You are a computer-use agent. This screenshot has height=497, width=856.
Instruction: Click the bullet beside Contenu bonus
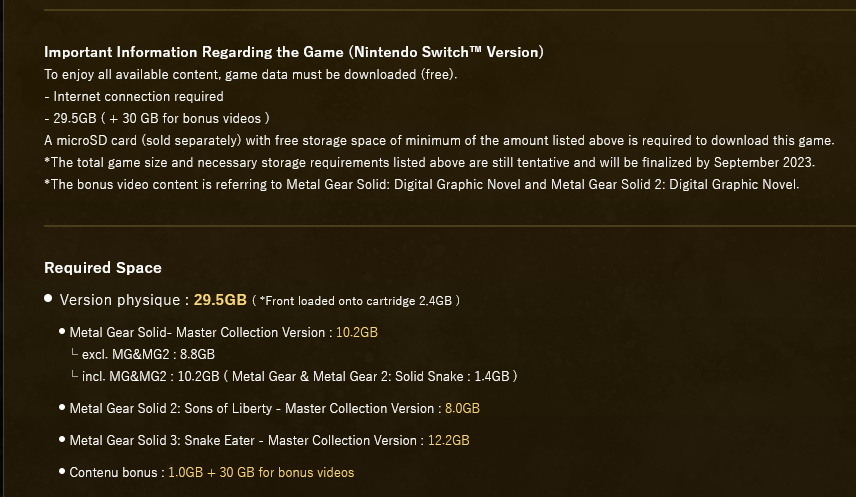tap(62, 471)
